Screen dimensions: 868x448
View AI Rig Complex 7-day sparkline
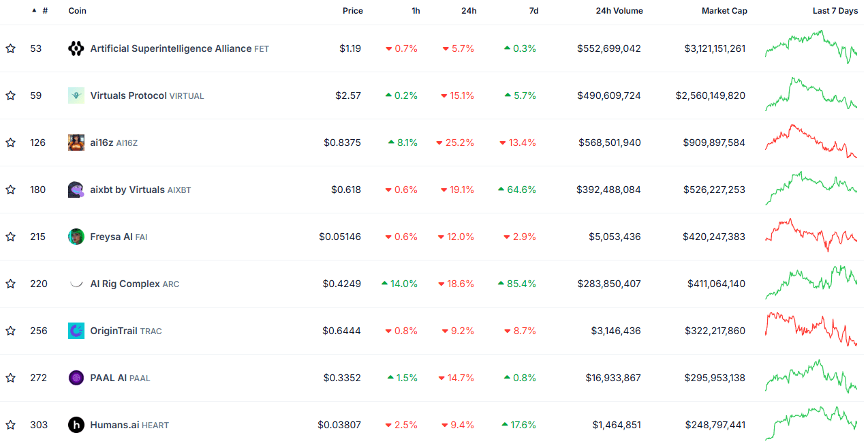[811, 282]
